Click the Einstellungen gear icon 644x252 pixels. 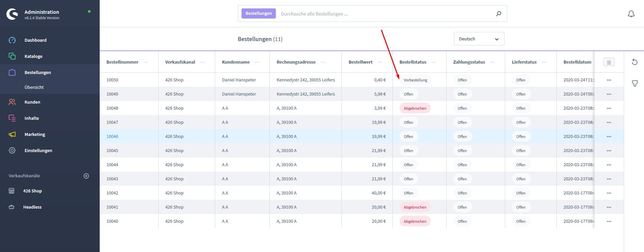click(x=12, y=150)
